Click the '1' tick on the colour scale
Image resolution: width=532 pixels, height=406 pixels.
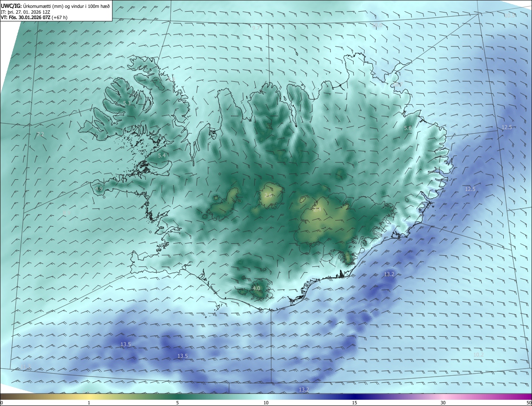(89, 403)
